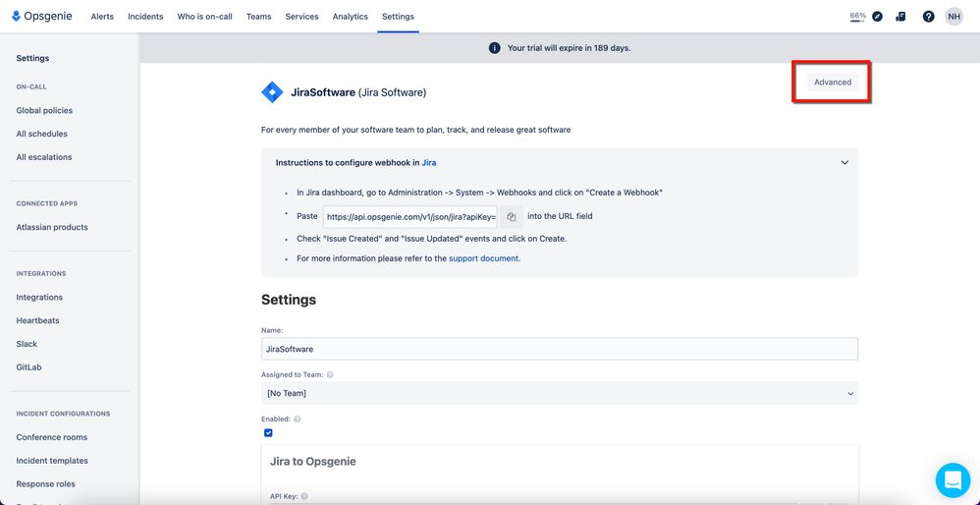This screenshot has width=980, height=505.
Task: Click the API Key help icon
Action: pos(303,496)
